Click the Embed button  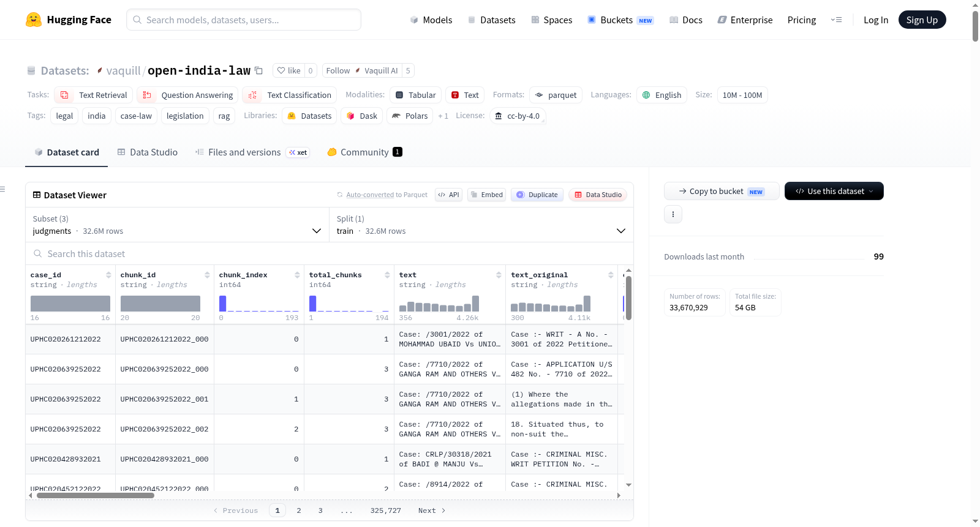(x=487, y=195)
